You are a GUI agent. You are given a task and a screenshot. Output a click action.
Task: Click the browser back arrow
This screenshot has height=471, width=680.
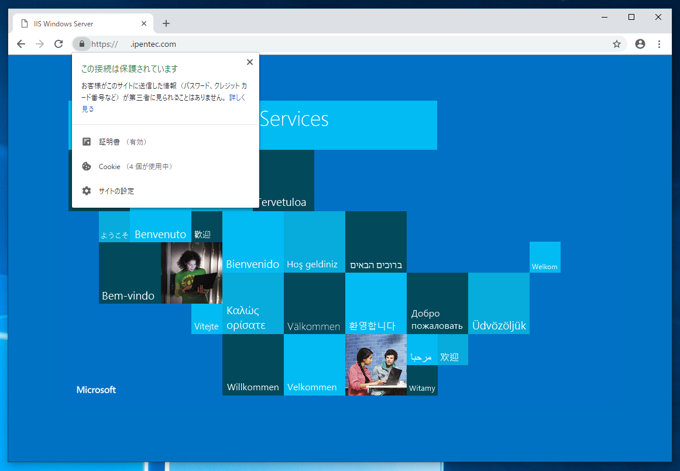pos(21,44)
